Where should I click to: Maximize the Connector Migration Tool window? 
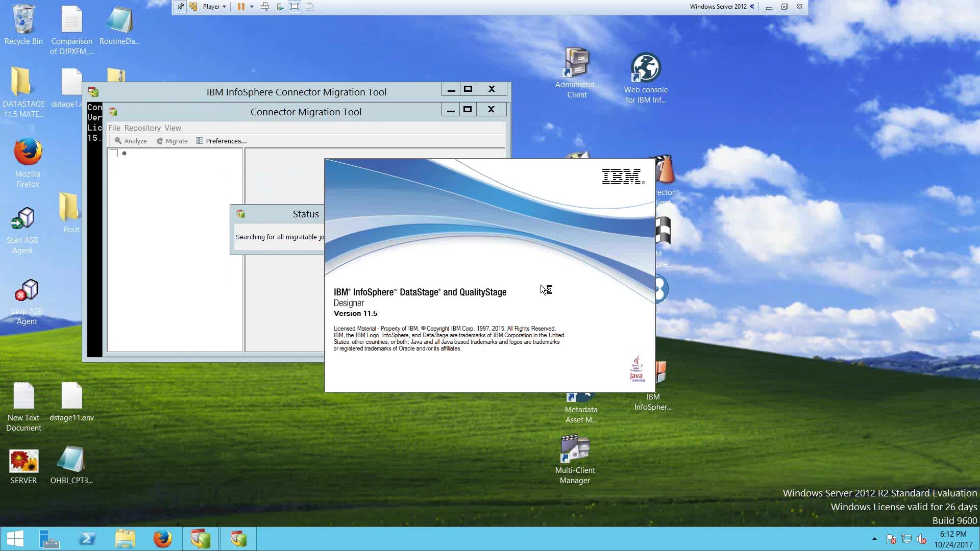[x=468, y=110]
